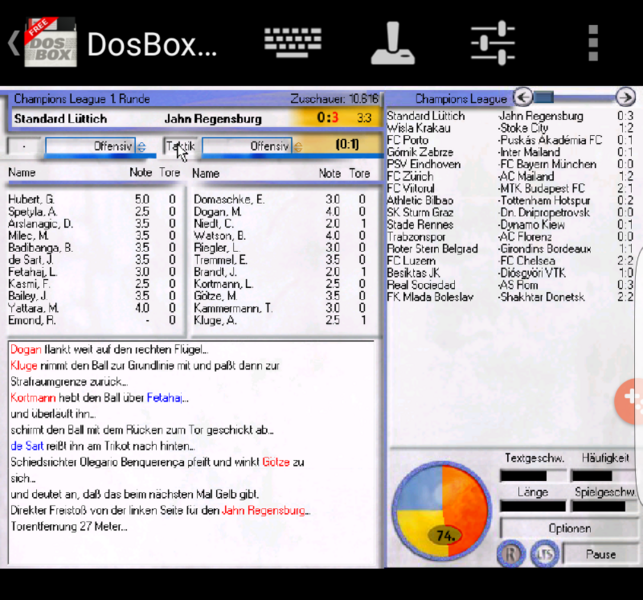Image resolution: width=643 pixels, height=600 pixels.
Task: Select player Arslanagic, D.
Action: (92, 224)
